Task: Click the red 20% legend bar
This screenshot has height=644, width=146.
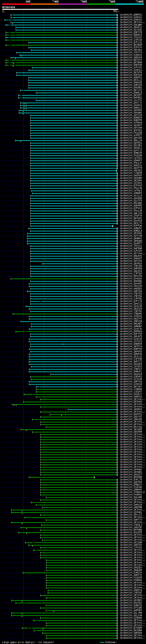Action: 16,4
